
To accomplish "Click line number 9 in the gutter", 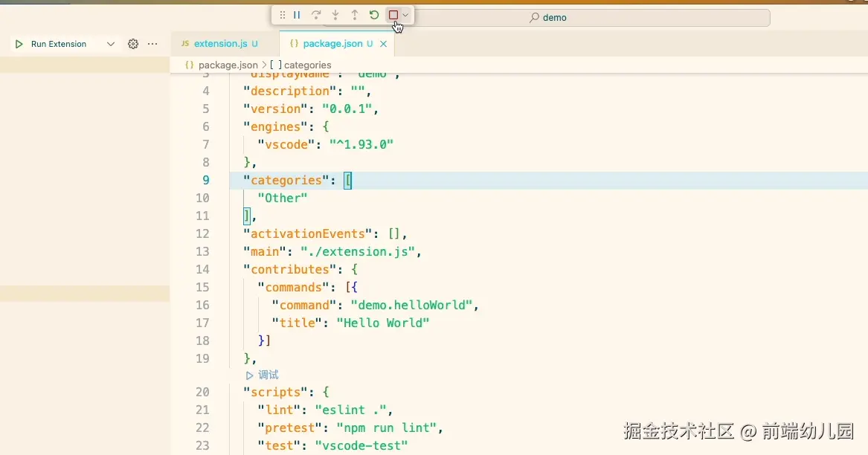I will (x=206, y=180).
